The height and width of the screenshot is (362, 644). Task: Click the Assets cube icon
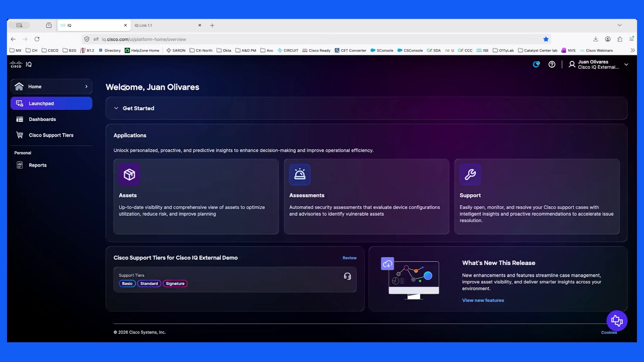tap(129, 174)
